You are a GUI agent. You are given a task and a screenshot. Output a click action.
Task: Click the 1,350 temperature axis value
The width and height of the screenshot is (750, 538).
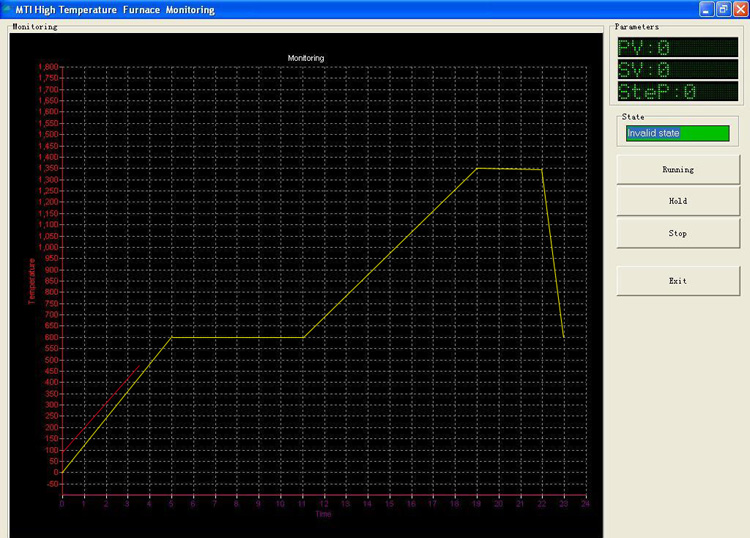[x=48, y=168]
